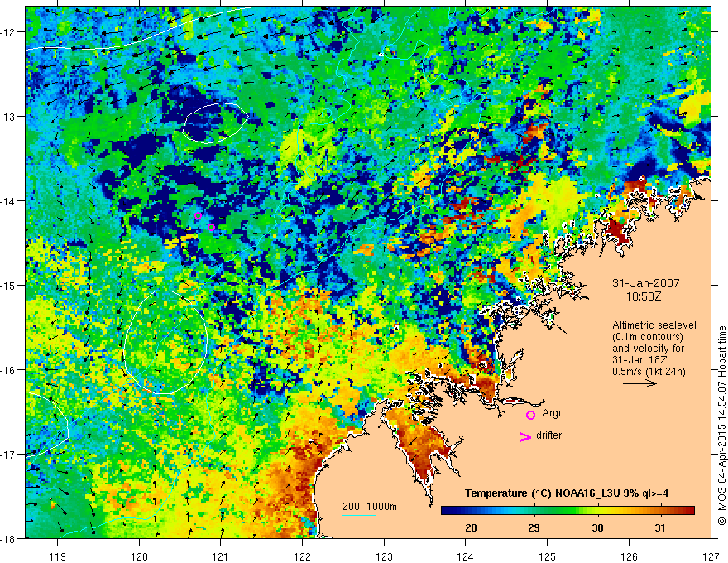Click the magenta Argo legend circle

pos(530,415)
